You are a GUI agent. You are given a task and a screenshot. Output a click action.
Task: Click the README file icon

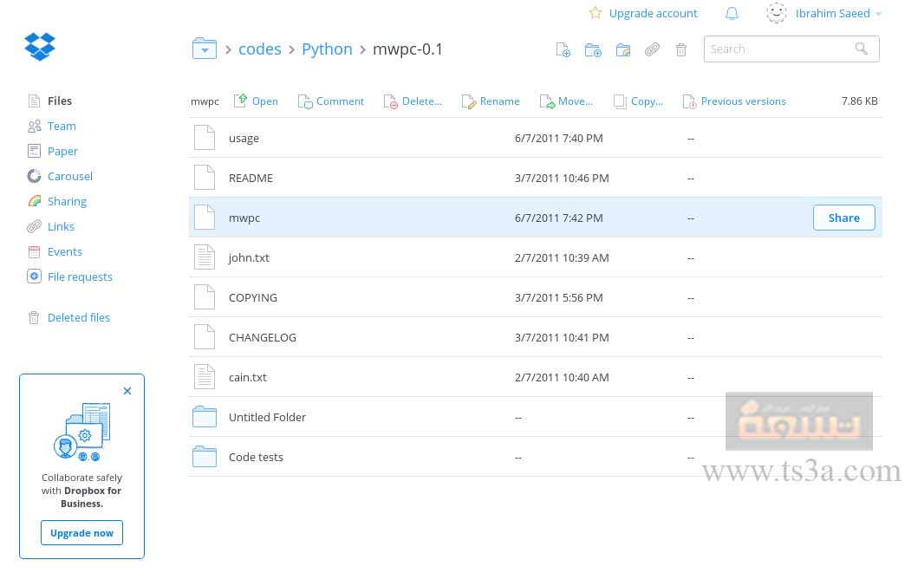pos(205,178)
